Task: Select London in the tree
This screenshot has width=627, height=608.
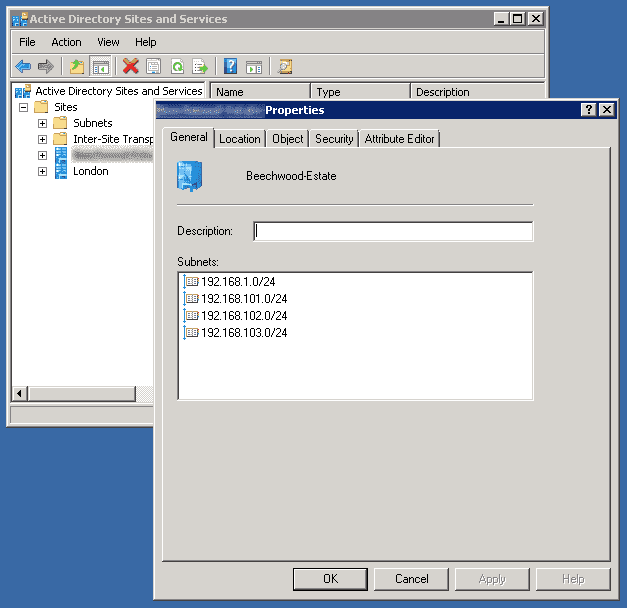Action: pyautogui.click(x=91, y=171)
